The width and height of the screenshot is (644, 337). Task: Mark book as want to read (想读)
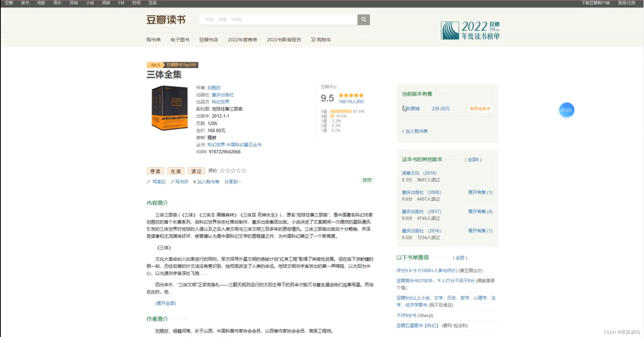tap(155, 171)
